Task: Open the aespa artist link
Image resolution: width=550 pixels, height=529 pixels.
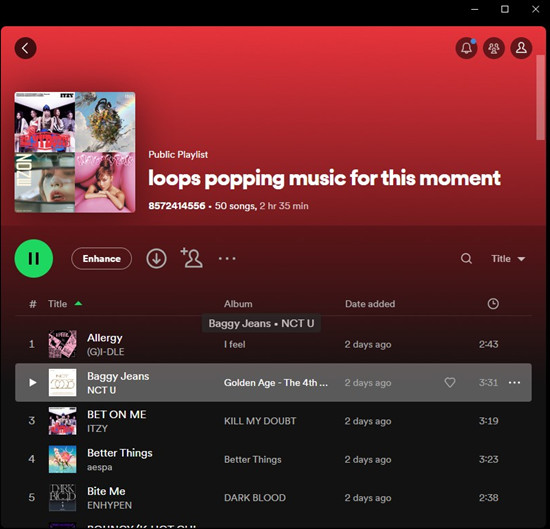Action: pos(100,467)
